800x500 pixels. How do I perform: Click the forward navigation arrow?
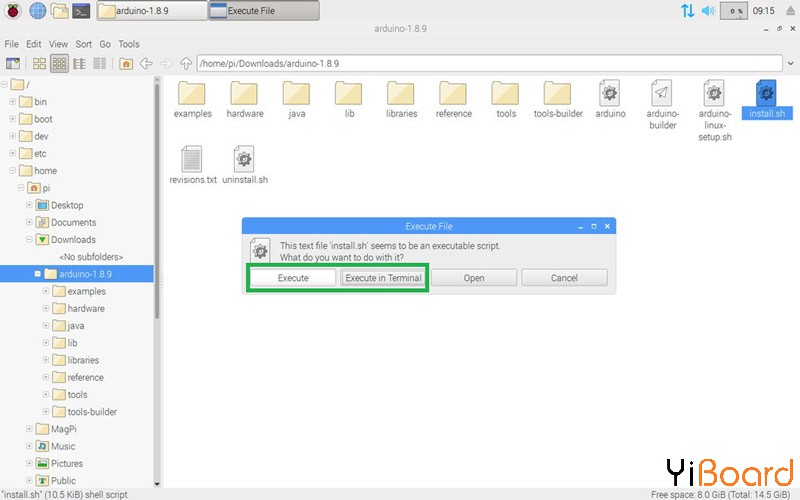click(x=166, y=63)
